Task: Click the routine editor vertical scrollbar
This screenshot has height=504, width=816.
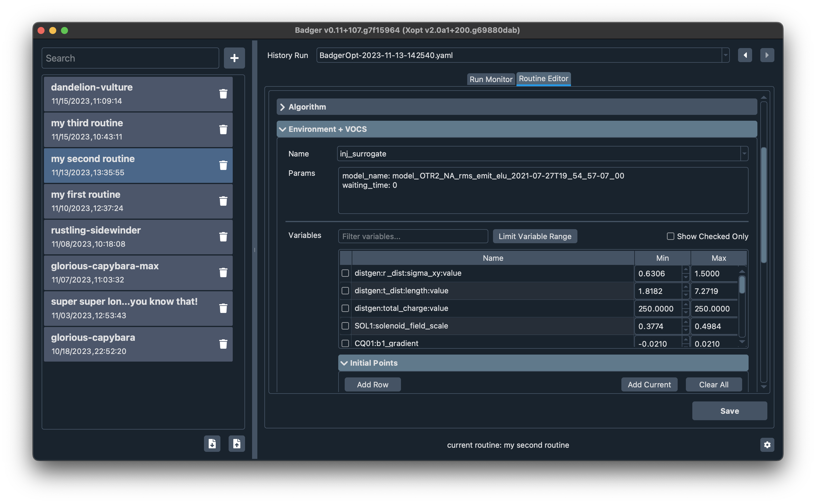Action: coord(764,205)
